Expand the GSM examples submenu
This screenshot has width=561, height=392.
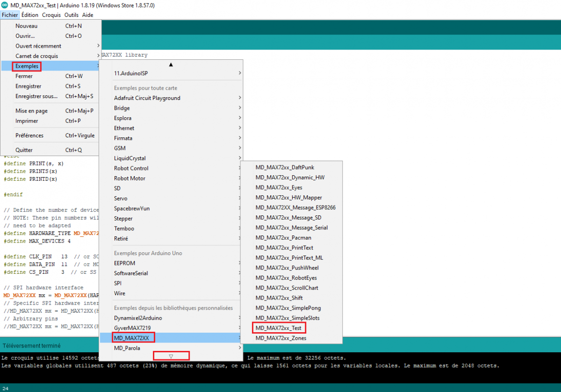click(x=171, y=148)
